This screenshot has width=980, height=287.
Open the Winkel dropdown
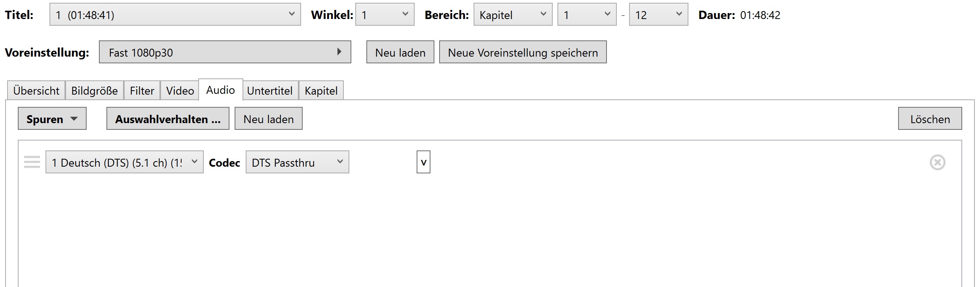[385, 15]
